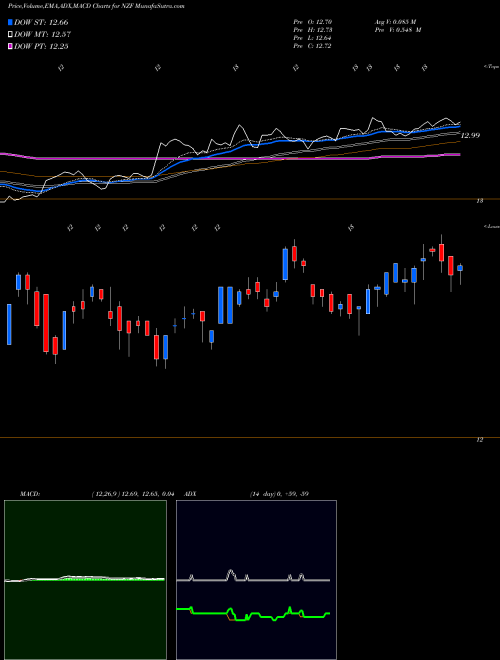Click the rightmost blue candlestick
The height and width of the screenshot is (660, 500).
(x=460, y=268)
